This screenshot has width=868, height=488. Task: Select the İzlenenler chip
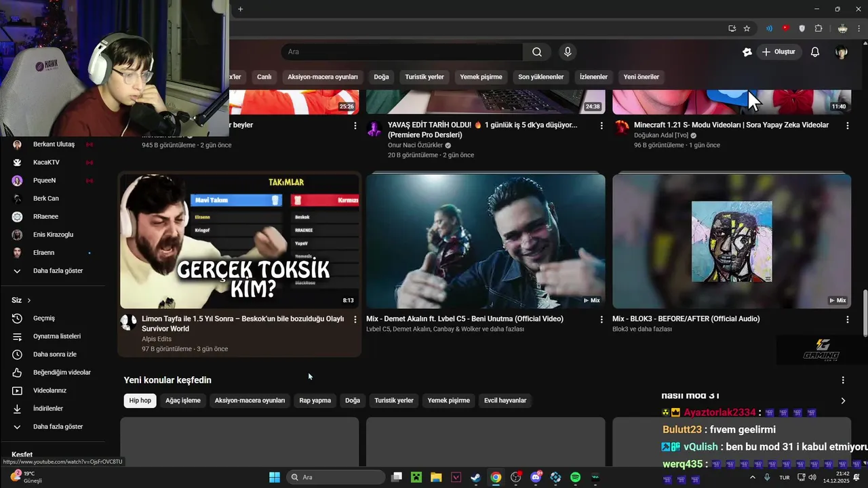point(593,77)
